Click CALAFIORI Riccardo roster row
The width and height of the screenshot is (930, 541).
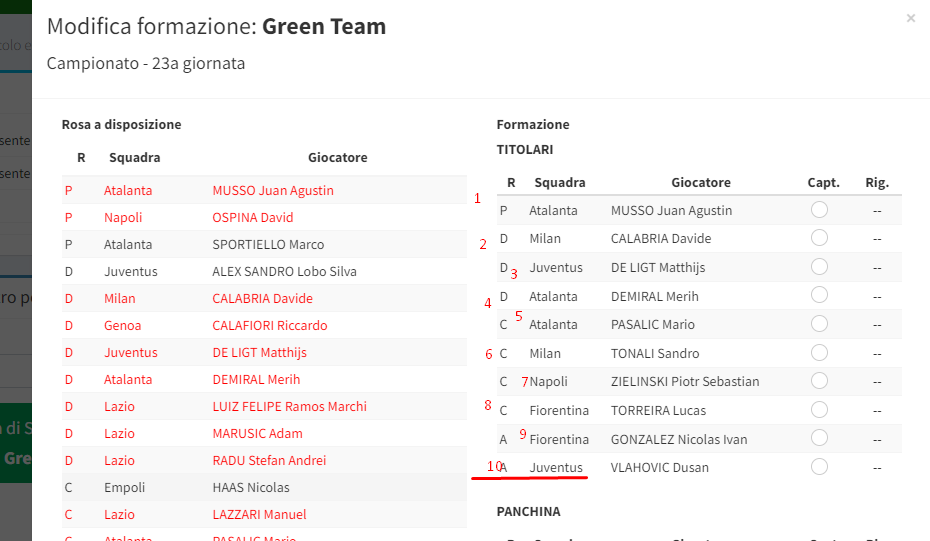pos(269,325)
